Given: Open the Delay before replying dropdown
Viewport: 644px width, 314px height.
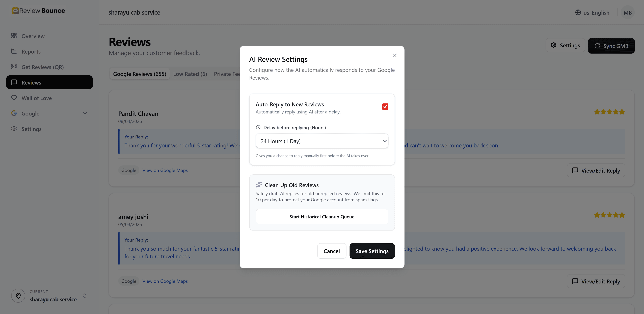Looking at the screenshot, I should tap(322, 141).
